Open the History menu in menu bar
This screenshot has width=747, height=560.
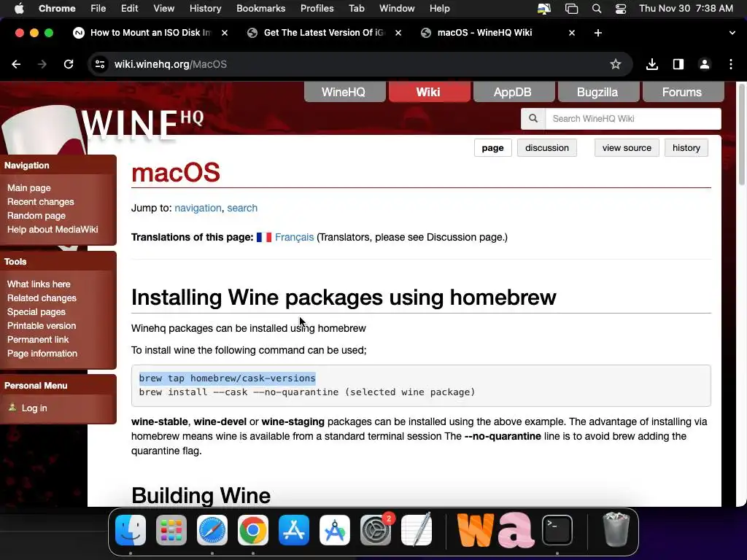point(205,9)
